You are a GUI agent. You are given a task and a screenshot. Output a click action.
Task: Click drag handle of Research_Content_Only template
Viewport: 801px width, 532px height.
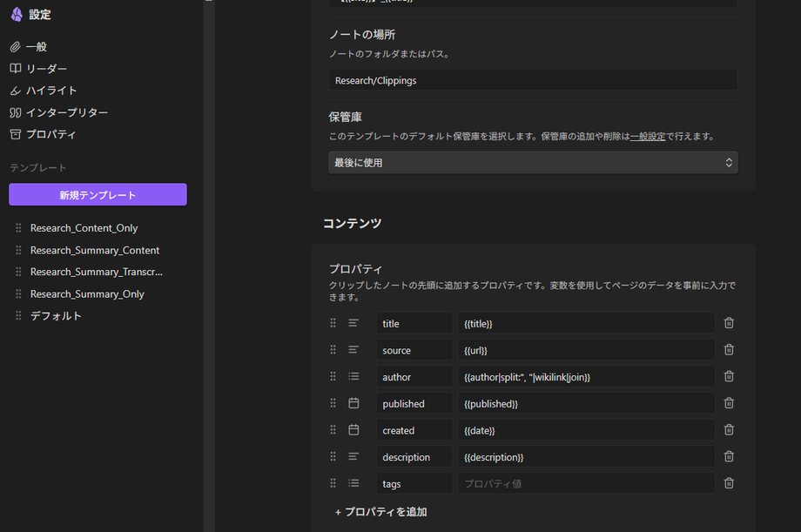tap(18, 228)
